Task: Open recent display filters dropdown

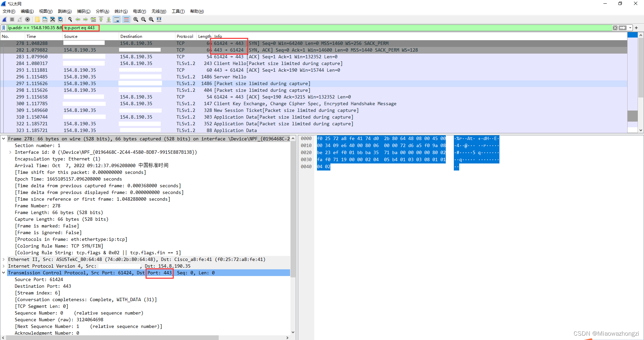Action: [630, 28]
